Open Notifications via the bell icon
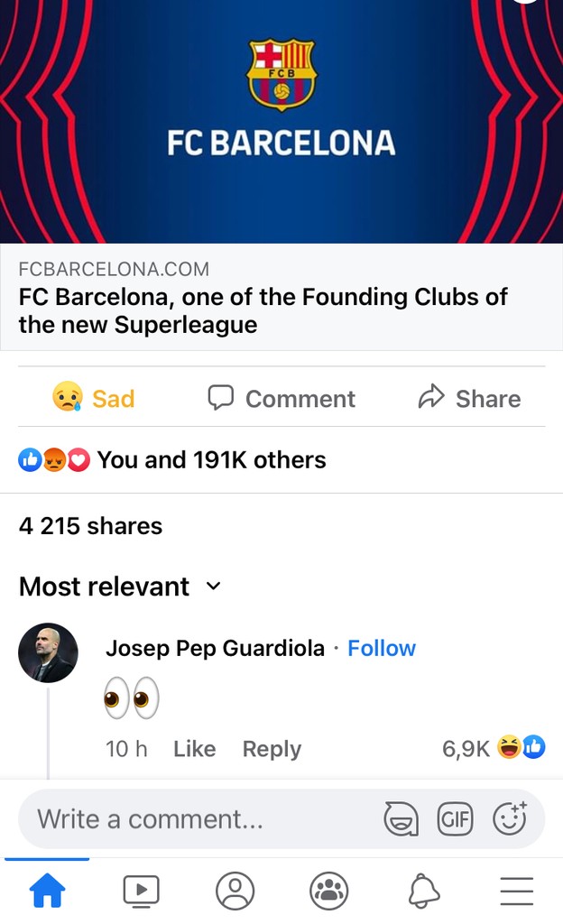 (422, 891)
